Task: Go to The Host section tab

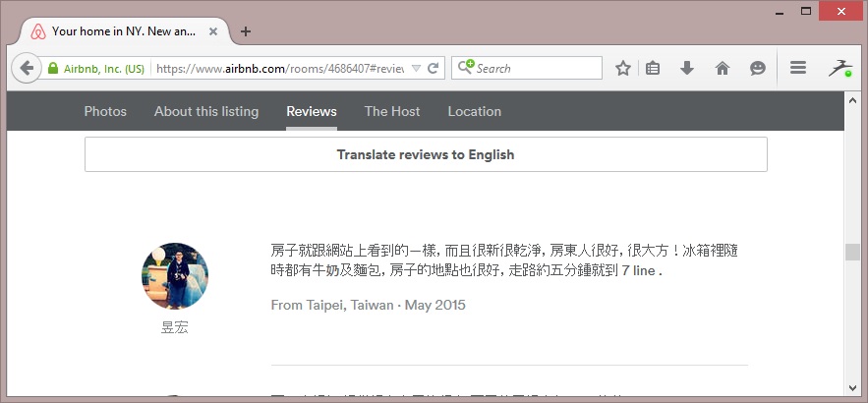Action: [392, 111]
